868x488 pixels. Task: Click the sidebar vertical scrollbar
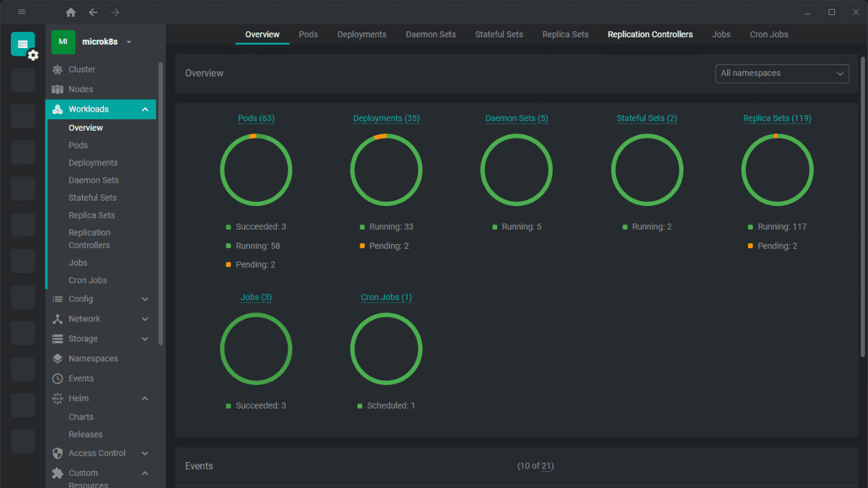click(161, 203)
